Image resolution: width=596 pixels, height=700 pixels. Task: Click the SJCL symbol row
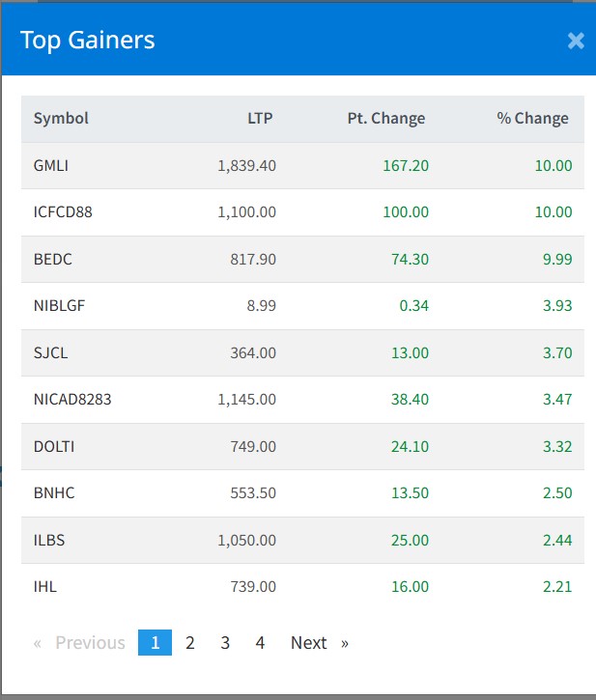(x=50, y=353)
